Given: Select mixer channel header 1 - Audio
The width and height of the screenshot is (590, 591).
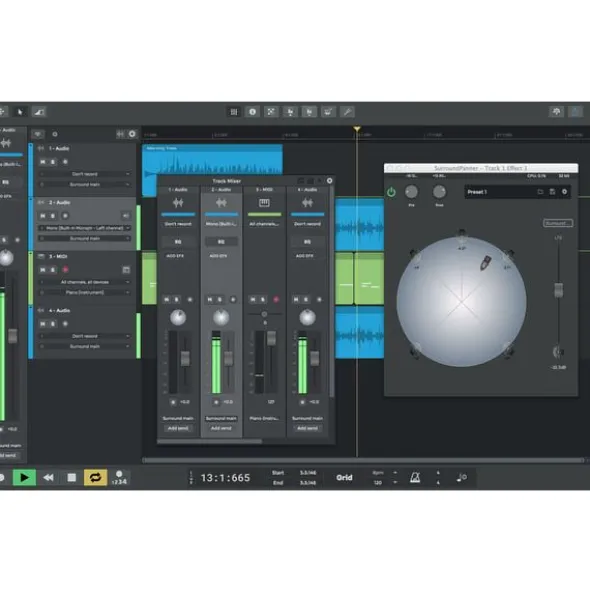Looking at the screenshot, I should [x=178, y=190].
